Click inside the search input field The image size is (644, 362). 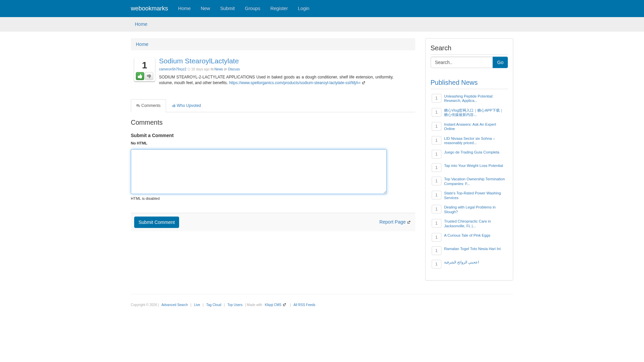click(x=462, y=62)
